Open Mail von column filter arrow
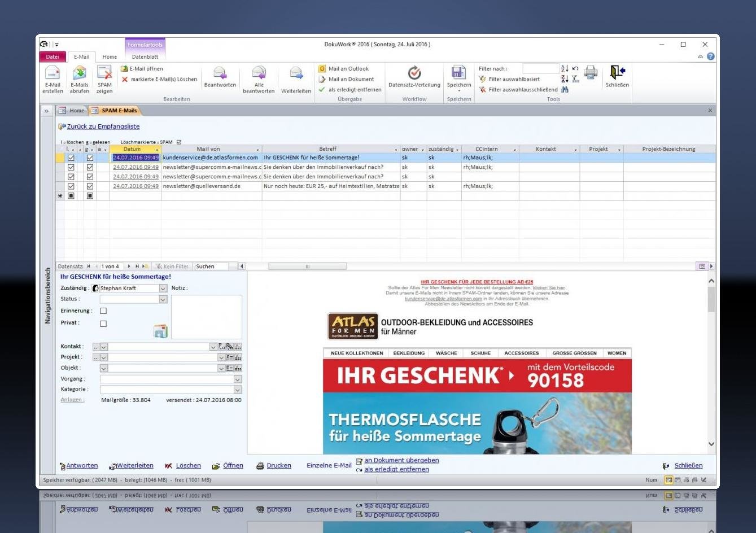Screen dimensions: 756x533 [258, 150]
